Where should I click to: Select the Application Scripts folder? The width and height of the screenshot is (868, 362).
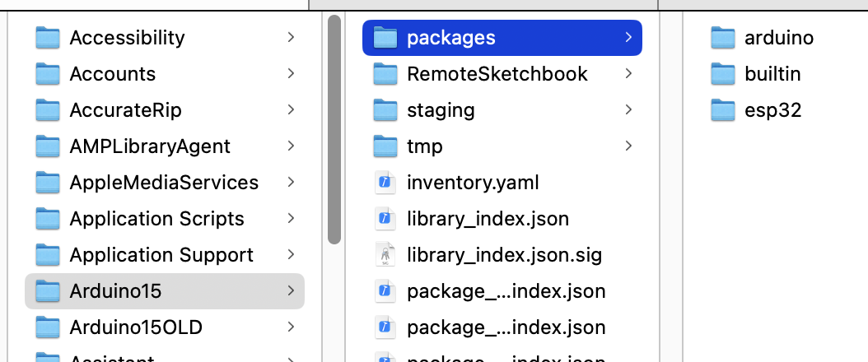(x=156, y=219)
